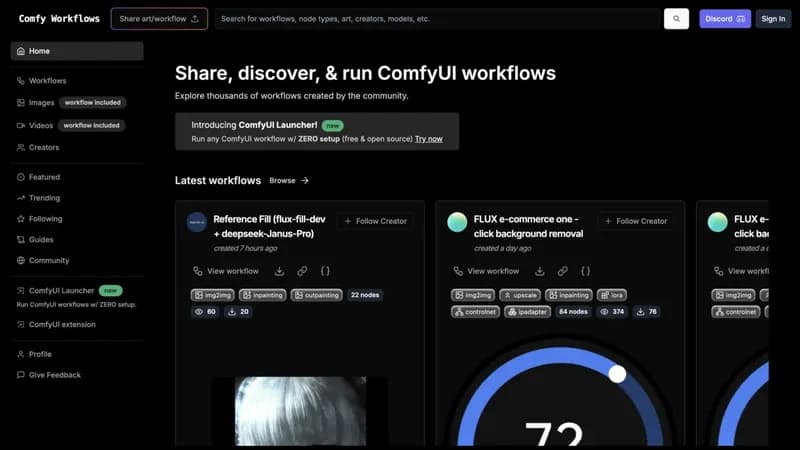The height and width of the screenshot is (450, 800).
Task: Download FLUX background removal workflow
Action: [539, 271]
